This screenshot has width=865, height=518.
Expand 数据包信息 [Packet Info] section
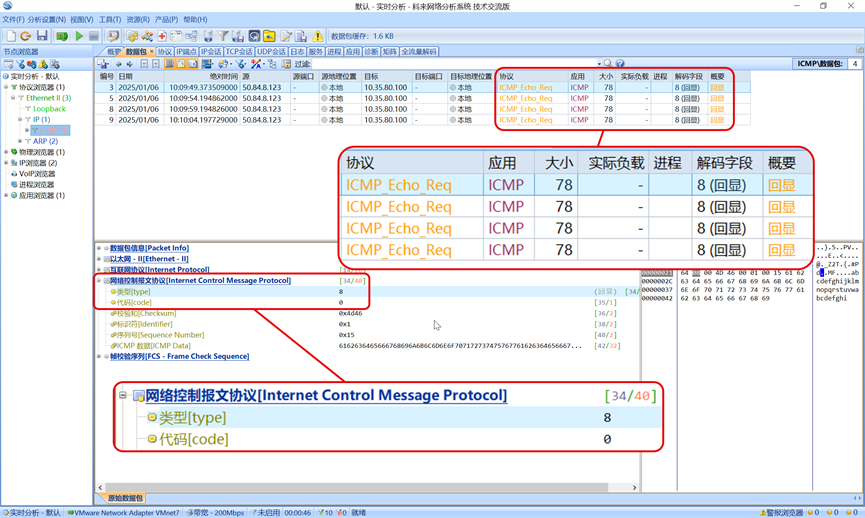click(x=99, y=248)
